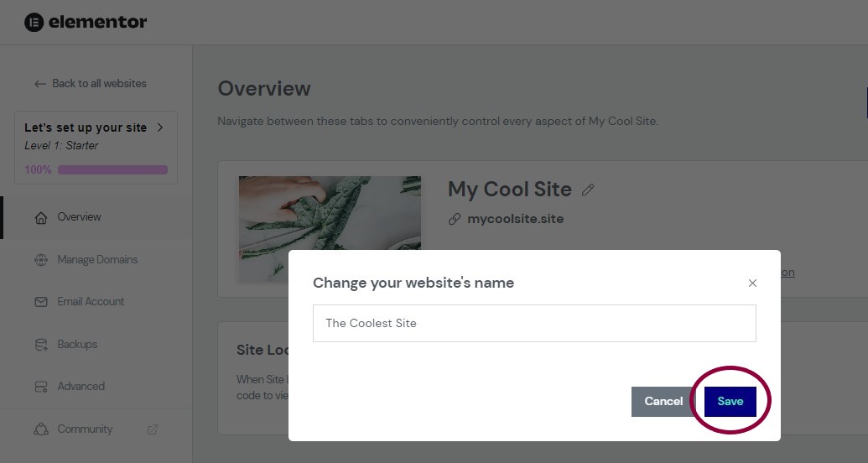
Task: Click the pencil icon to edit site name
Action: click(x=588, y=190)
